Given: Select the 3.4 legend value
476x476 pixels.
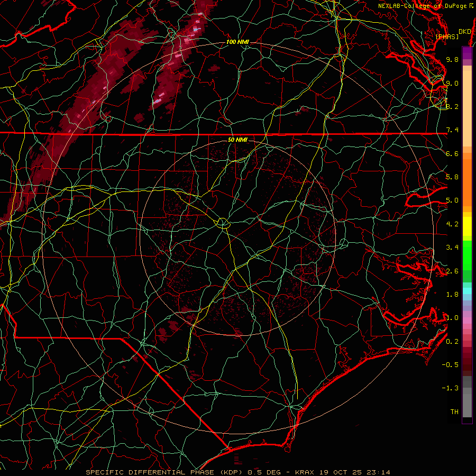Looking at the screenshot, I should [x=452, y=248].
